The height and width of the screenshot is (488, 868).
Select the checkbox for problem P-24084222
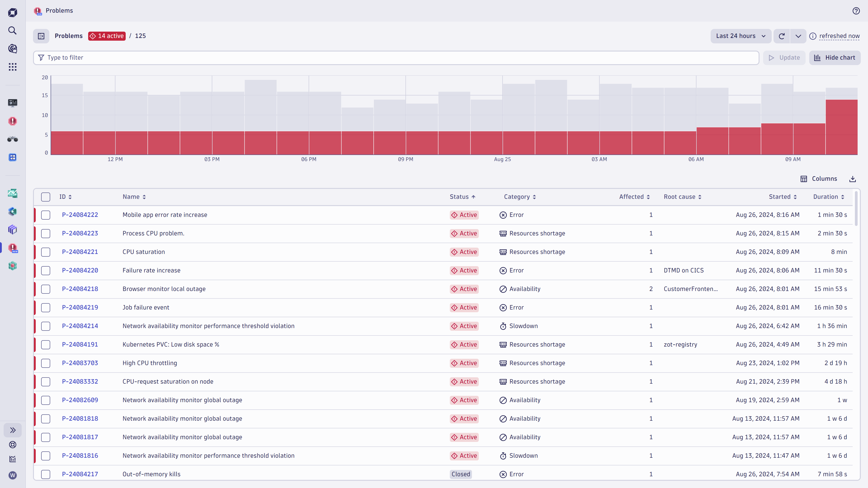[45, 215]
